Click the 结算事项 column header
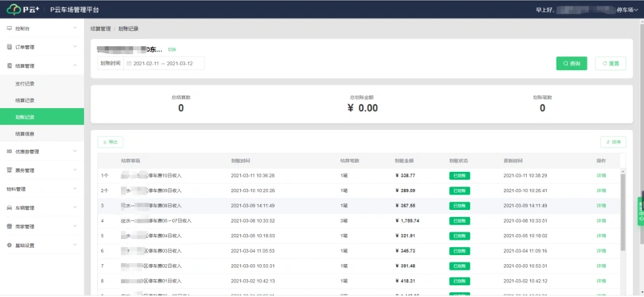The image size is (644, 297). click(x=131, y=161)
